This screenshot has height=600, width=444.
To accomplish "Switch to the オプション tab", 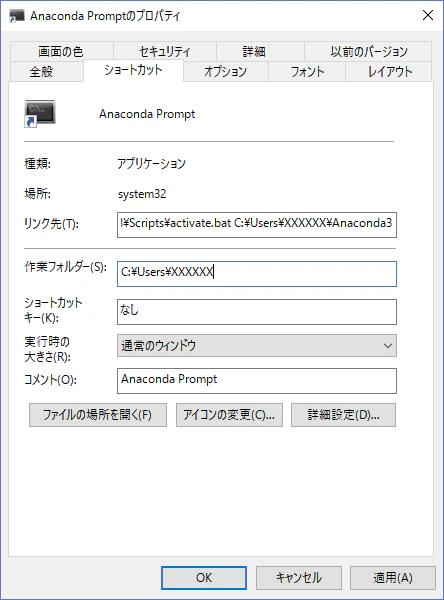I will pos(226,72).
